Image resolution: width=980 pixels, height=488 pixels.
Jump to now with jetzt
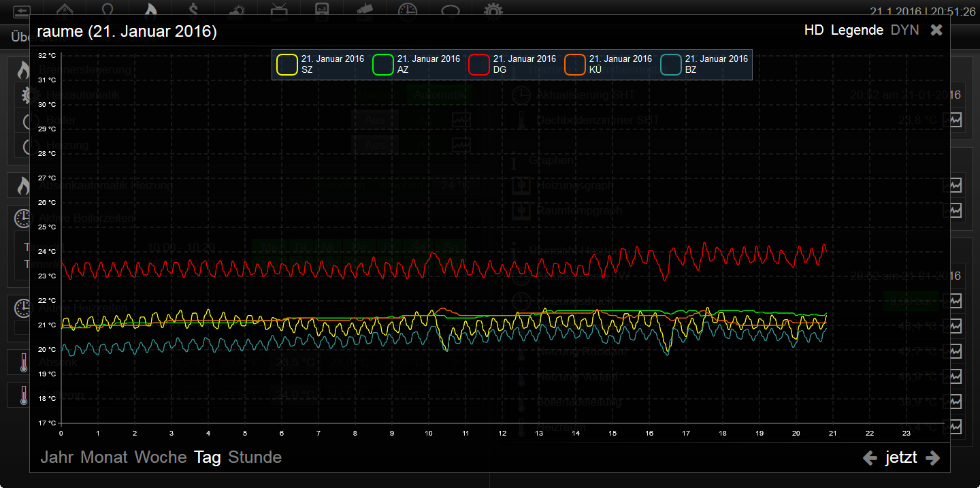[x=901, y=458]
